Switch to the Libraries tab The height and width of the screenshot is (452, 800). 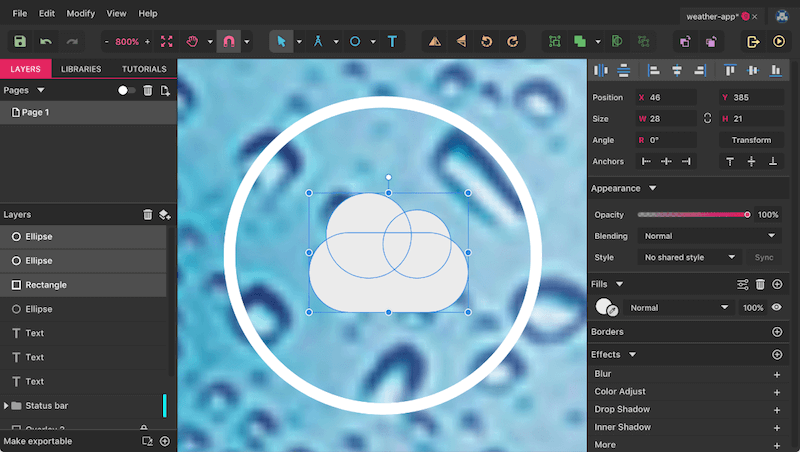pyautogui.click(x=81, y=69)
